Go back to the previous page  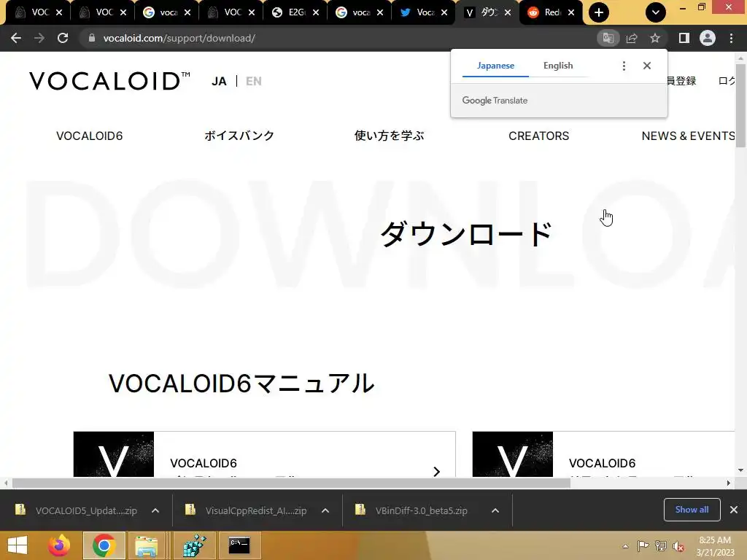[x=16, y=38]
